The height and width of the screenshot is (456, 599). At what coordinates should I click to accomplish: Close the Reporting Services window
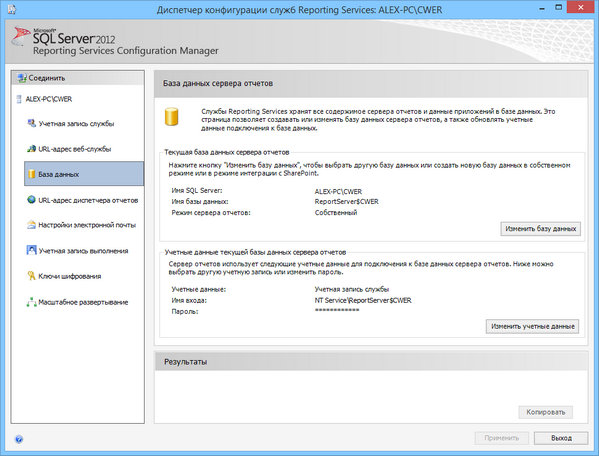(581, 8)
